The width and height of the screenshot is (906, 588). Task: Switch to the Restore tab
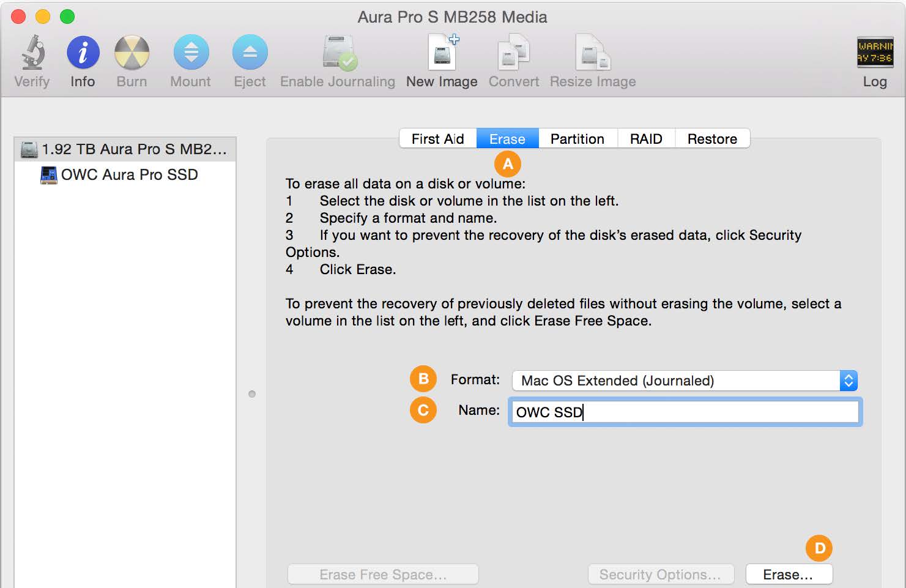tap(712, 138)
